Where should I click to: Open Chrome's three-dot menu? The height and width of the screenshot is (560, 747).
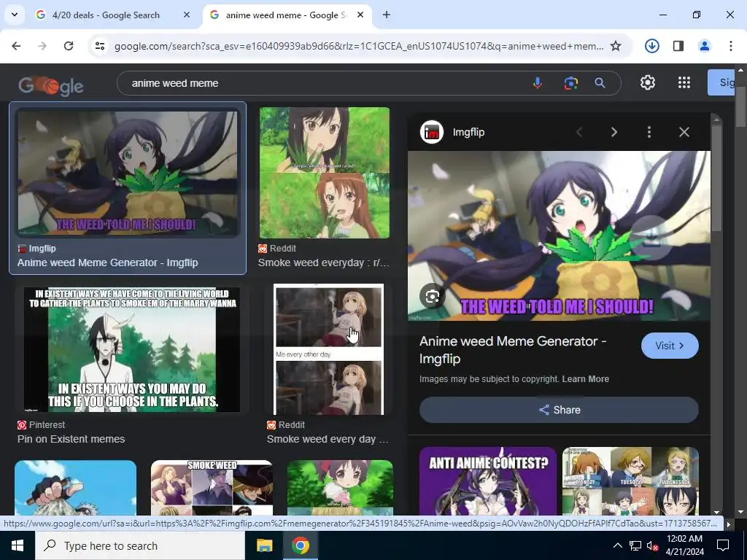coord(730,46)
